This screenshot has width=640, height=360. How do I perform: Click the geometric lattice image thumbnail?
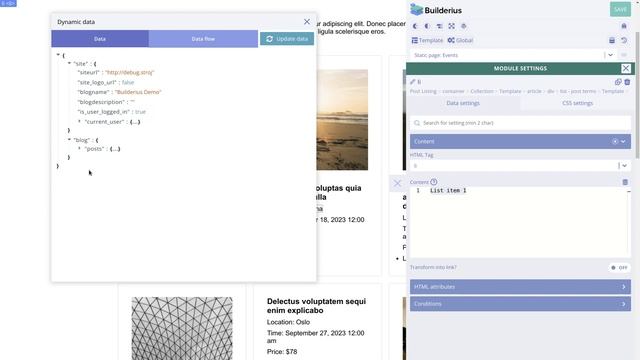click(x=182, y=328)
